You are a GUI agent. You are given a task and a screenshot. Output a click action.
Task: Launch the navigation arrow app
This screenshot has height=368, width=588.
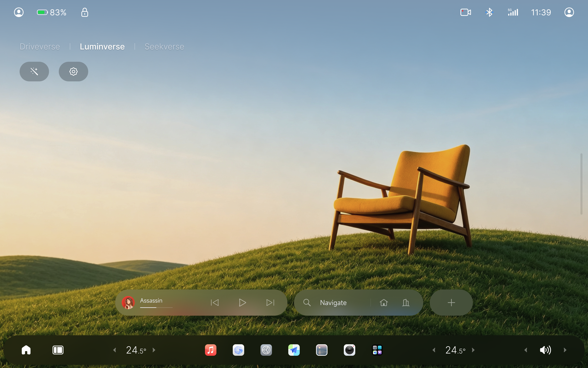pyautogui.click(x=294, y=350)
